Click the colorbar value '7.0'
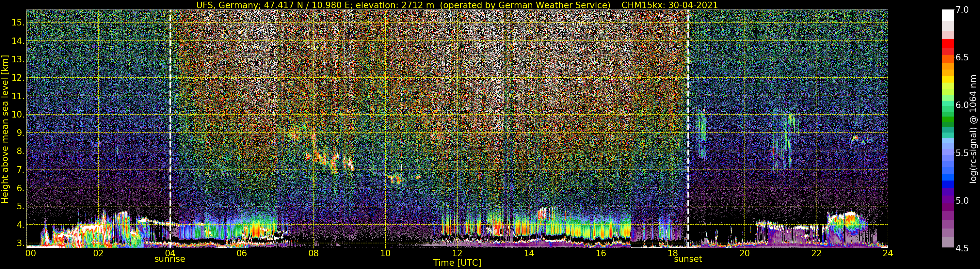Screen dimensions: 980x269 pyautogui.click(x=962, y=10)
